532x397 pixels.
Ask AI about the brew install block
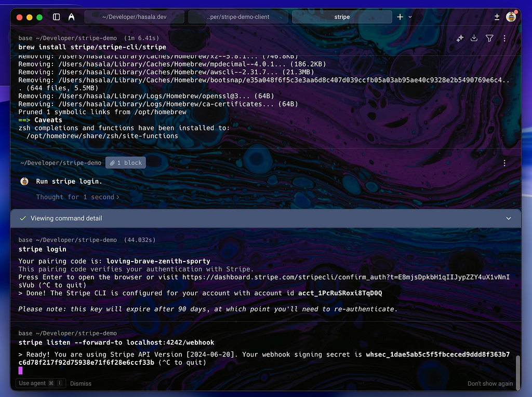point(460,38)
